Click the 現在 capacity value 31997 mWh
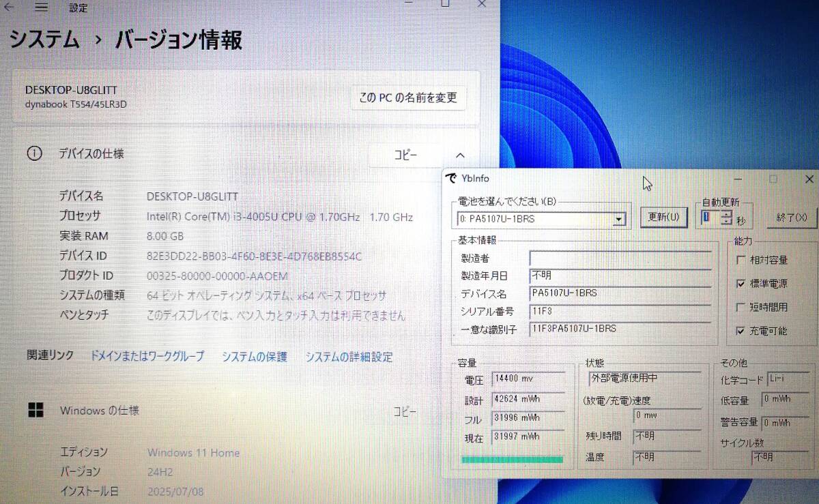Viewport: 819px width, 504px height. [528, 437]
